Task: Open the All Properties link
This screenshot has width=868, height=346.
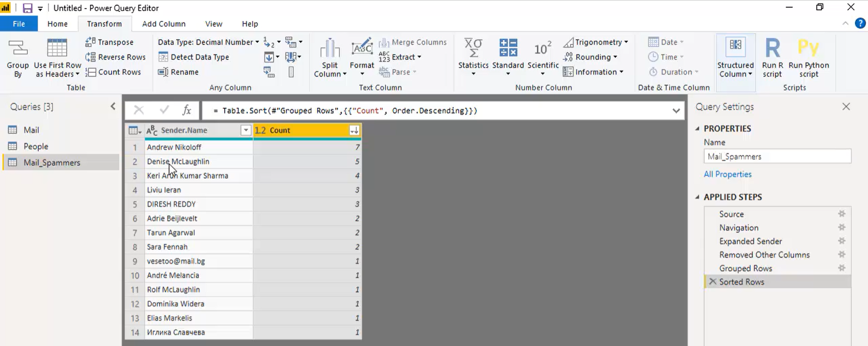Action: [727, 174]
